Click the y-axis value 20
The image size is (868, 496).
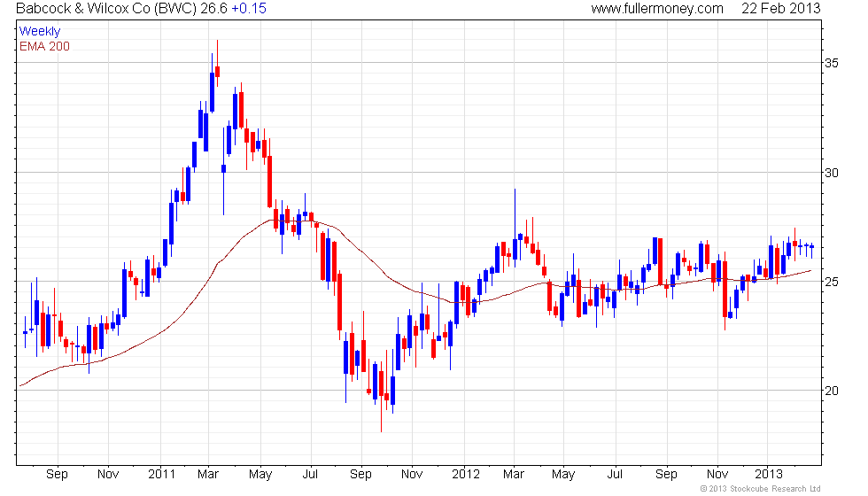click(832, 391)
